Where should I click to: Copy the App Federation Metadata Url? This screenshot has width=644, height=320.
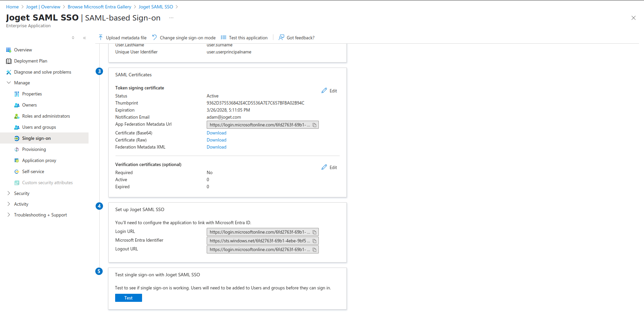click(314, 125)
